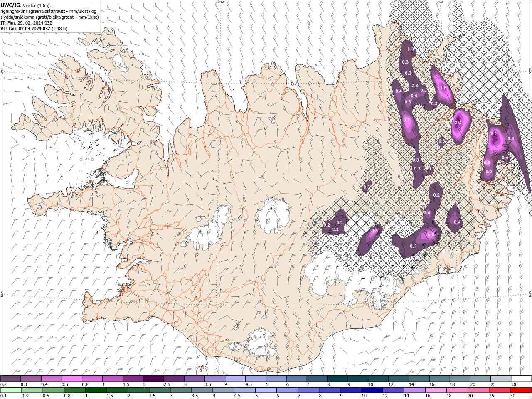Pick the upper snow legend swatch starting at 1
Image resolution: width=532 pixels, height=399 pixels.
tap(113, 379)
